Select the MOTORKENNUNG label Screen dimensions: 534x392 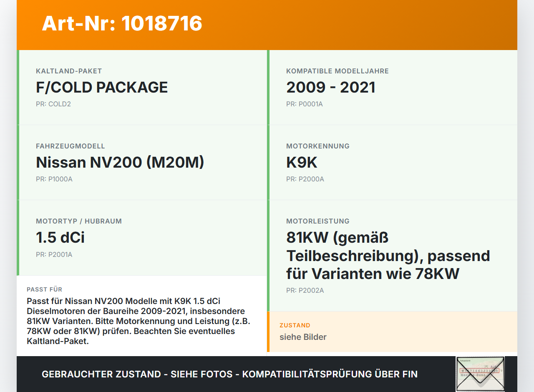pos(318,146)
